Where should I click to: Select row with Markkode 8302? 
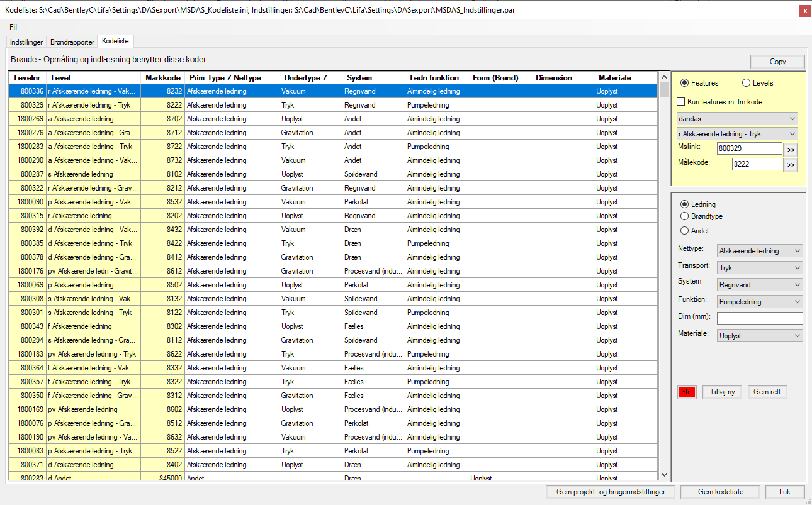(332, 326)
